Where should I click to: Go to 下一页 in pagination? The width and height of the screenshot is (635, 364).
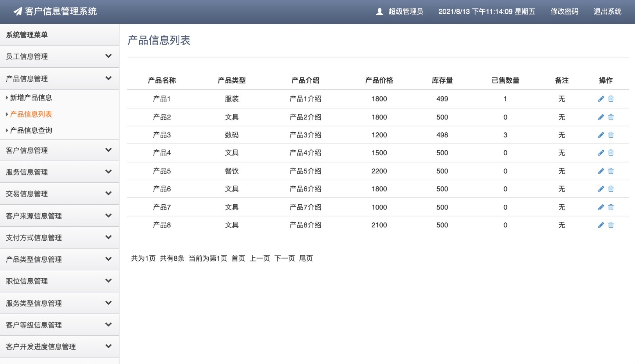pos(285,258)
